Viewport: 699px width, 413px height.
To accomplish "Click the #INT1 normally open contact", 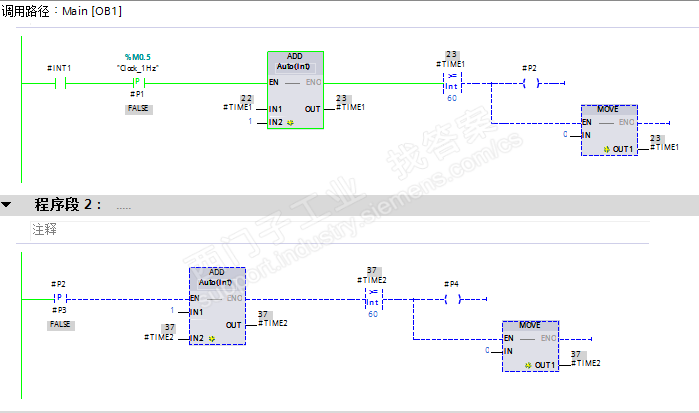I will coord(60,83).
